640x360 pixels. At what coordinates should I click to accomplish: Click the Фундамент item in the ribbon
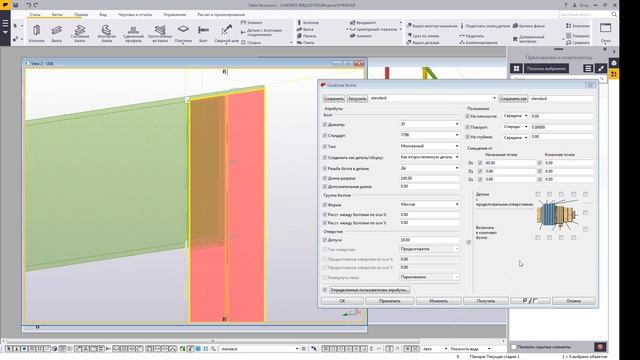(x=363, y=23)
